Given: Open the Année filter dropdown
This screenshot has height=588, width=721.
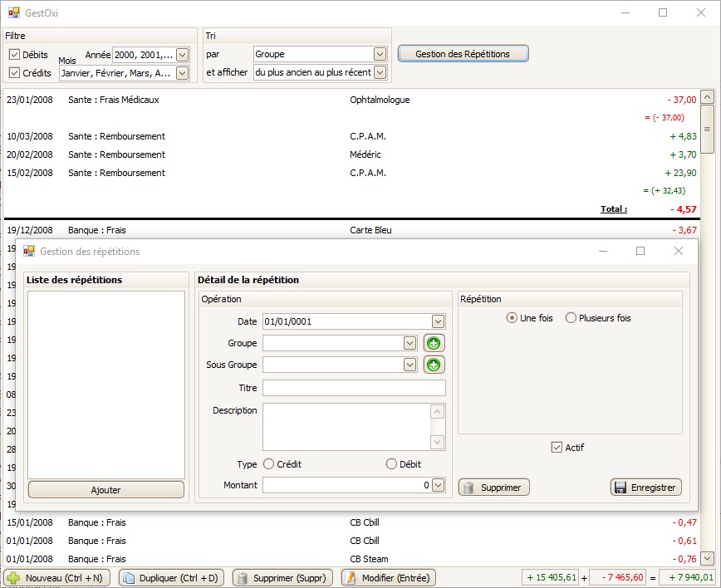Looking at the screenshot, I should [183, 55].
